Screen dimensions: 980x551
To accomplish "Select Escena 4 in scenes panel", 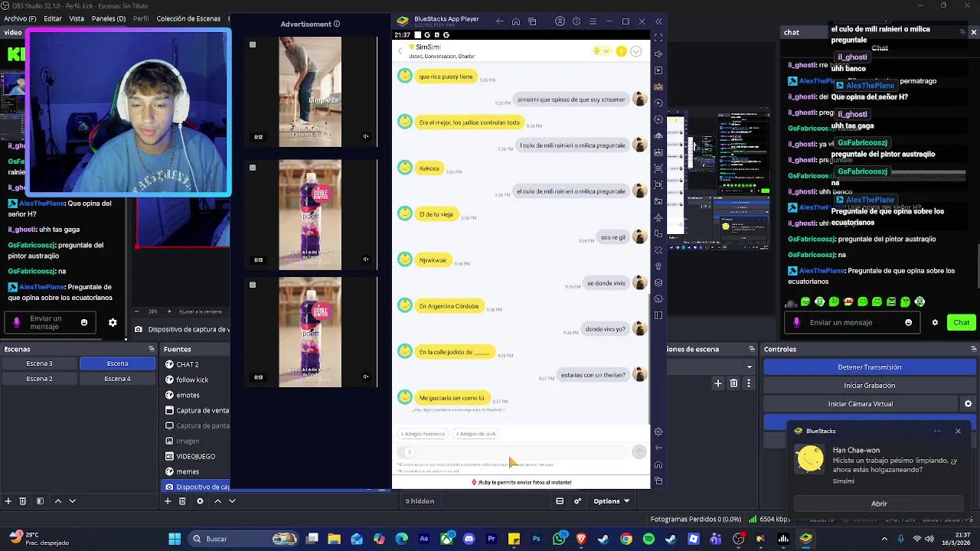I will [117, 379].
